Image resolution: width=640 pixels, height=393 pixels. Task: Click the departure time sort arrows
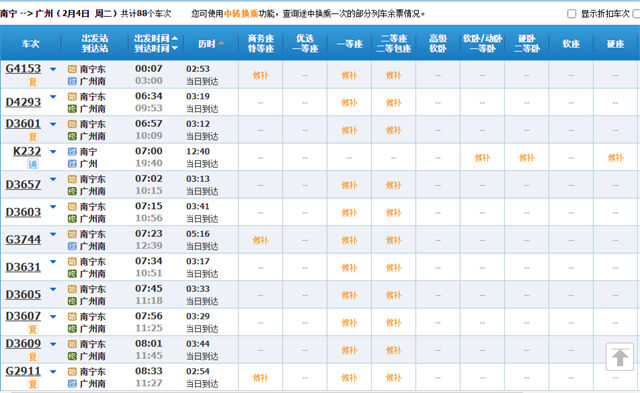pyautogui.click(x=175, y=43)
